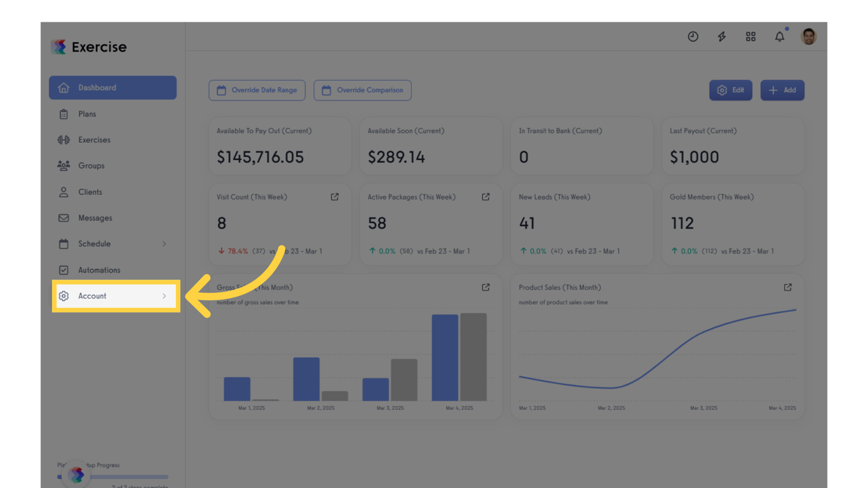
Task: Open the user profile avatar
Action: 808,36
